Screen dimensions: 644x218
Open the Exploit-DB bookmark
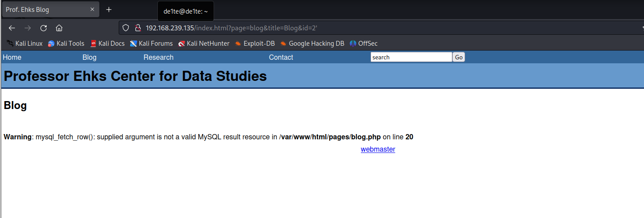[255, 44]
